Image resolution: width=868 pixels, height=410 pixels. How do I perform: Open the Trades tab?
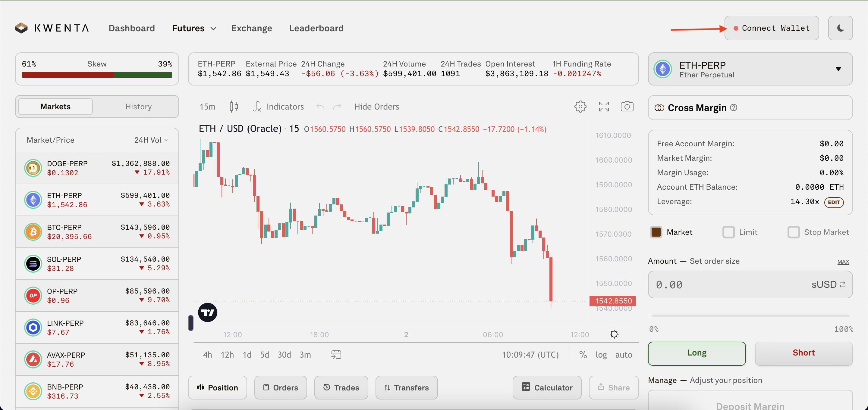(341, 387)
